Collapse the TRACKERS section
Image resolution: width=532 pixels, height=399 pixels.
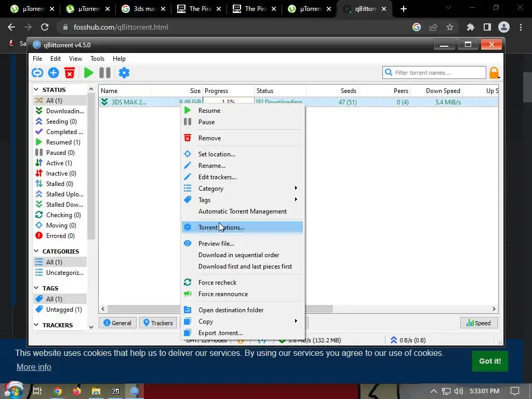(x=36, y=325)
